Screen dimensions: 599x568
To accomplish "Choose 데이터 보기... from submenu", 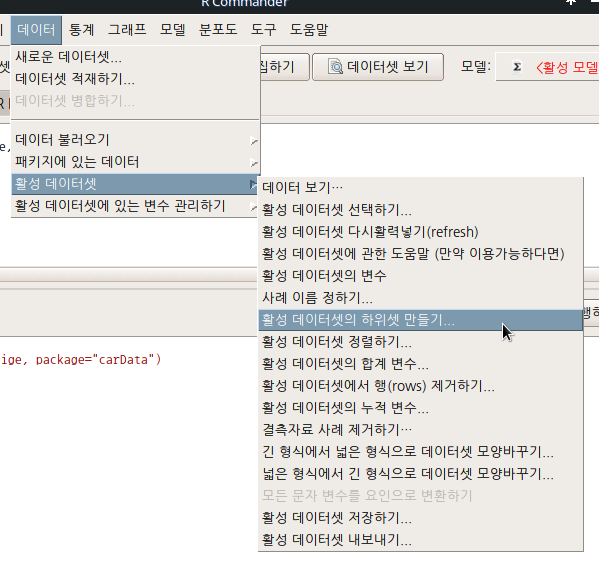I will 421,188.
